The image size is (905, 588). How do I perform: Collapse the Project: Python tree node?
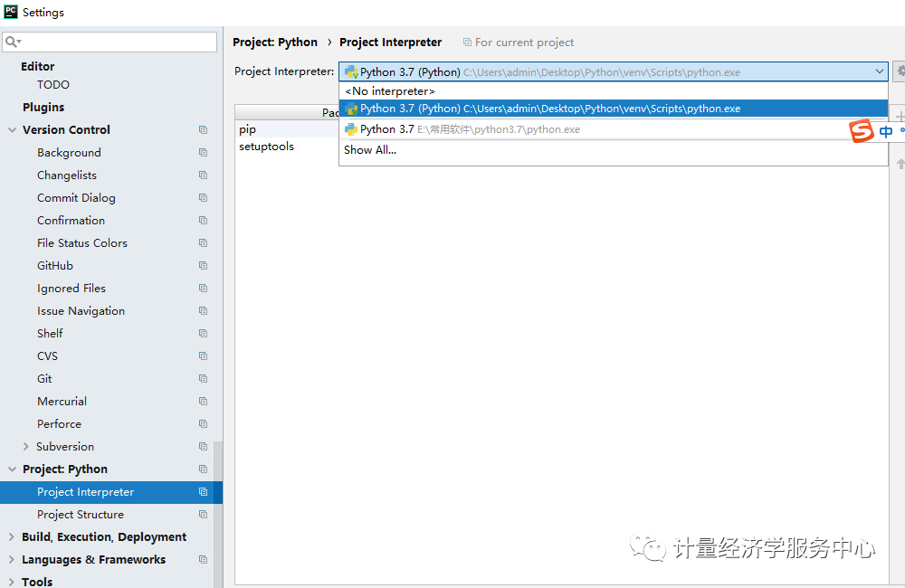pos(12,469)
